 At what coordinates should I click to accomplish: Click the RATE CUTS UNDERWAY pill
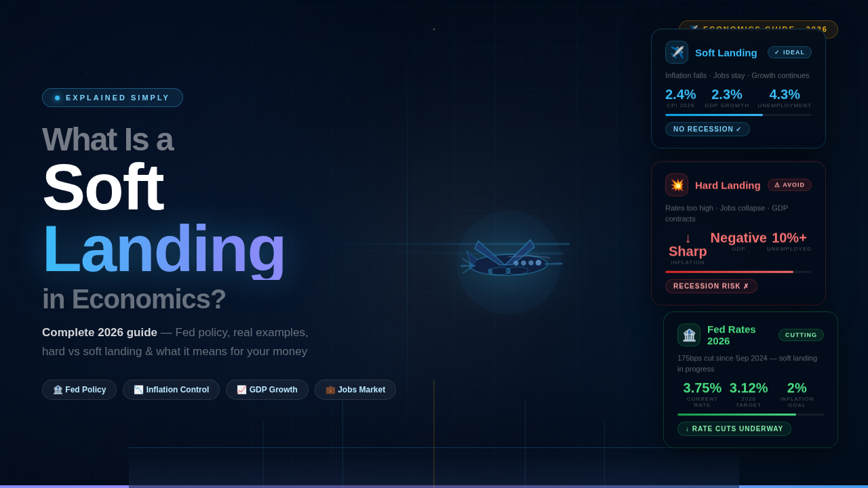(734, 429)
